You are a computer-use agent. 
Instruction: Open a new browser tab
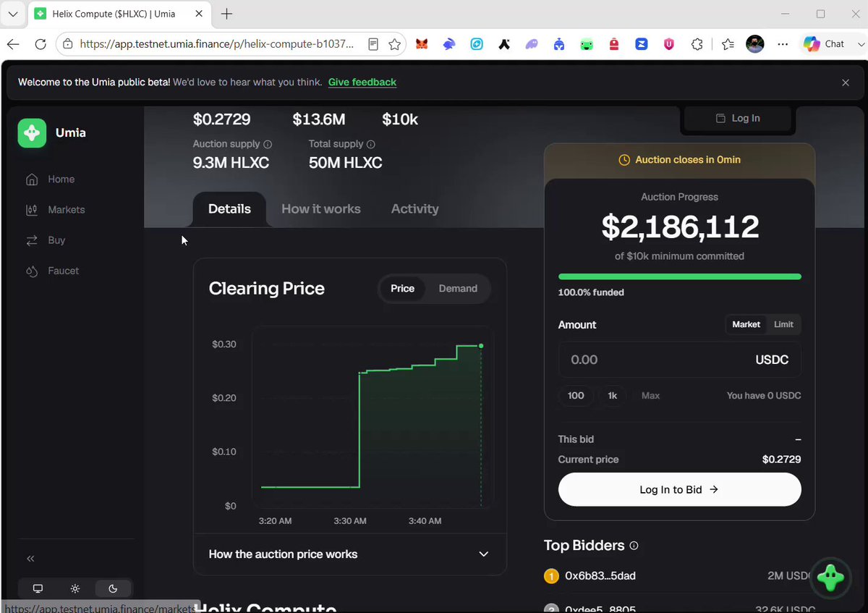226,14
